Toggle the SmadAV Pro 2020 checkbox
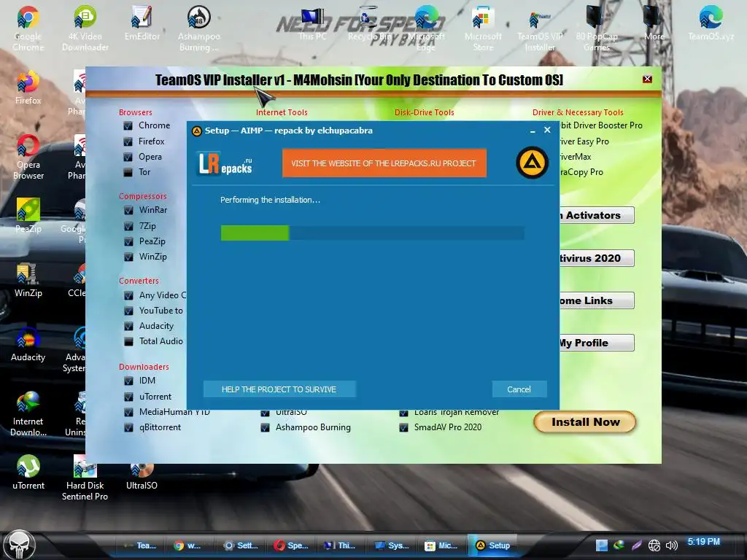 [403, 427]
